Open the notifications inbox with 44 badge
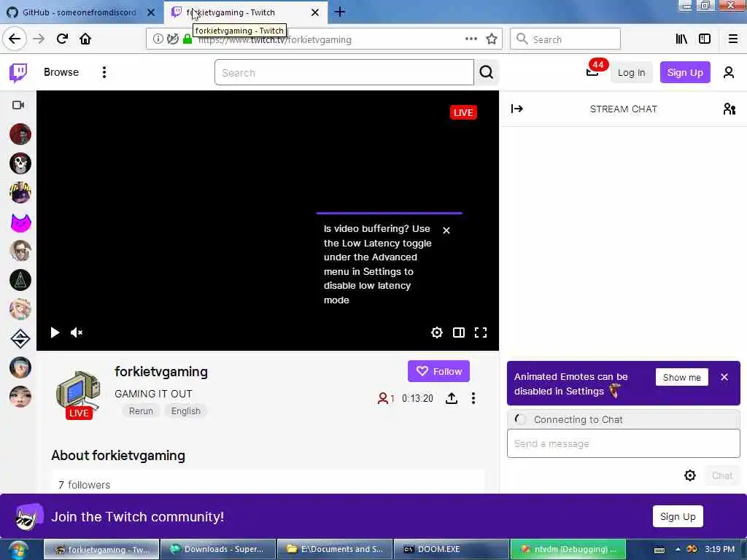The height and width of the screenshot is (560, 747). (592, 72)
